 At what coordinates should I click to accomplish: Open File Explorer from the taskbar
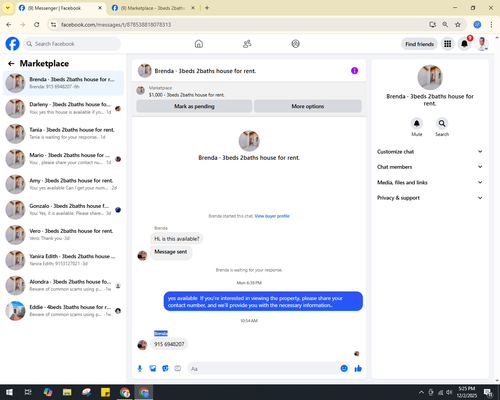67,392
